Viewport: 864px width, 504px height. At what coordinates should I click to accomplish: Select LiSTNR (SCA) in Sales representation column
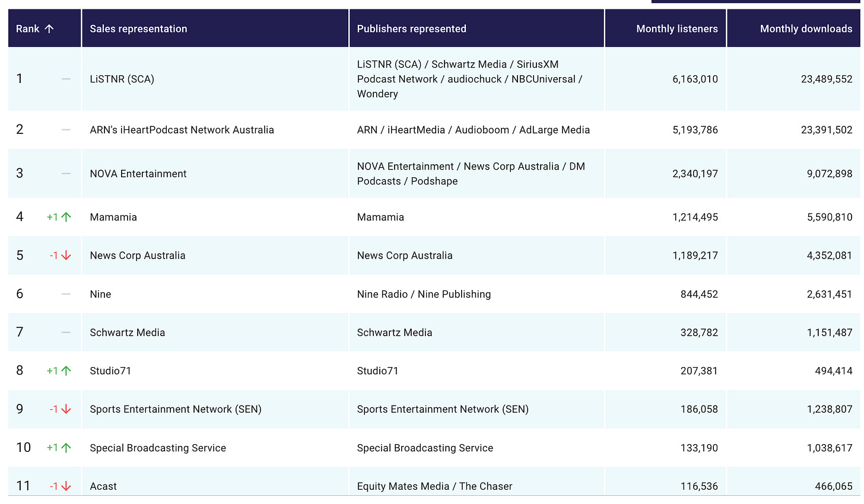tap(122, 79)
